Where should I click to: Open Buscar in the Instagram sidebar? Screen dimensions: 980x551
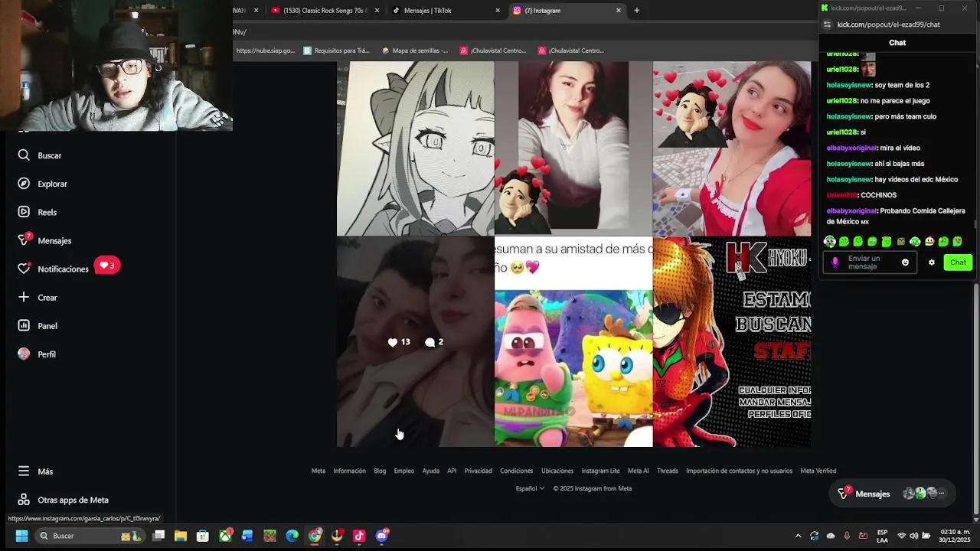click(x=40, y=155)
